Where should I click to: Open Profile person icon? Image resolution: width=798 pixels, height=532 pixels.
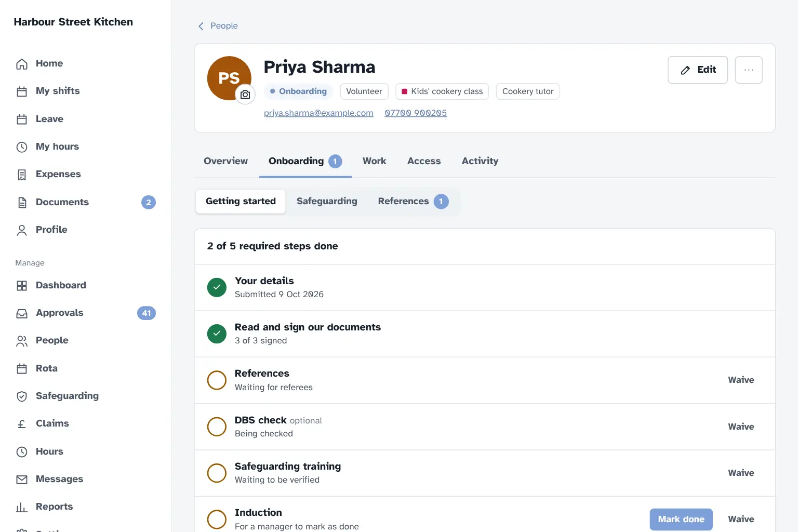point(22,230)
